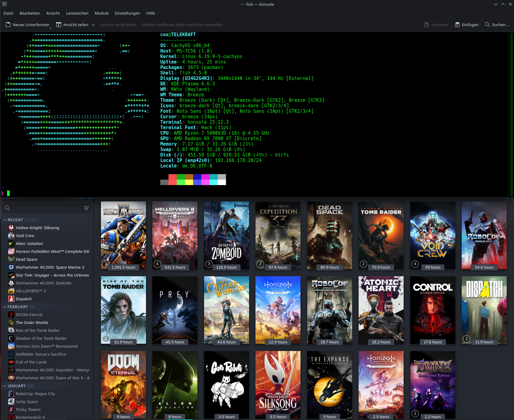Click the '1,591.5 hours' playtime label

pos(123,267)
